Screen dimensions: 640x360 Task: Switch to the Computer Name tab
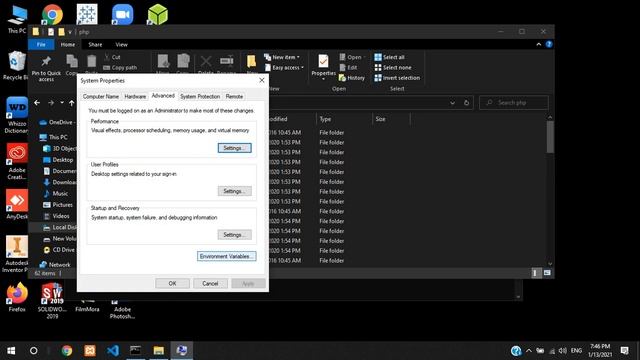101,96
